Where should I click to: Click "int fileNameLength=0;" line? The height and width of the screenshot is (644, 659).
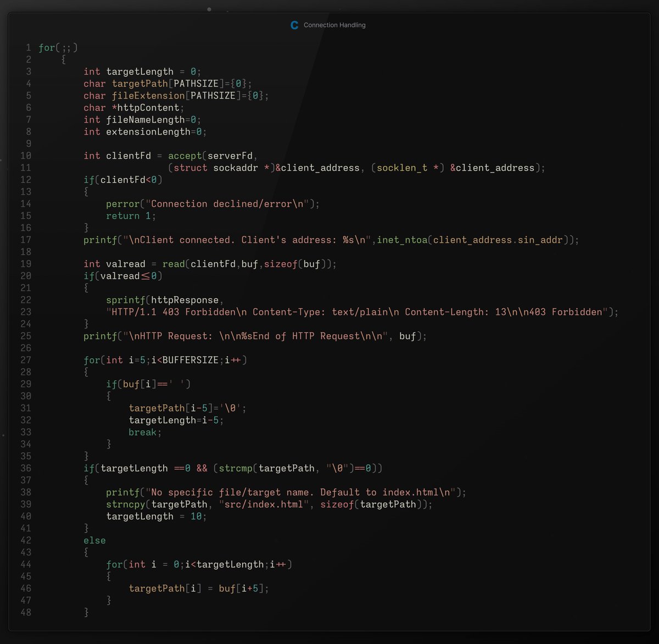coord(143,120)
